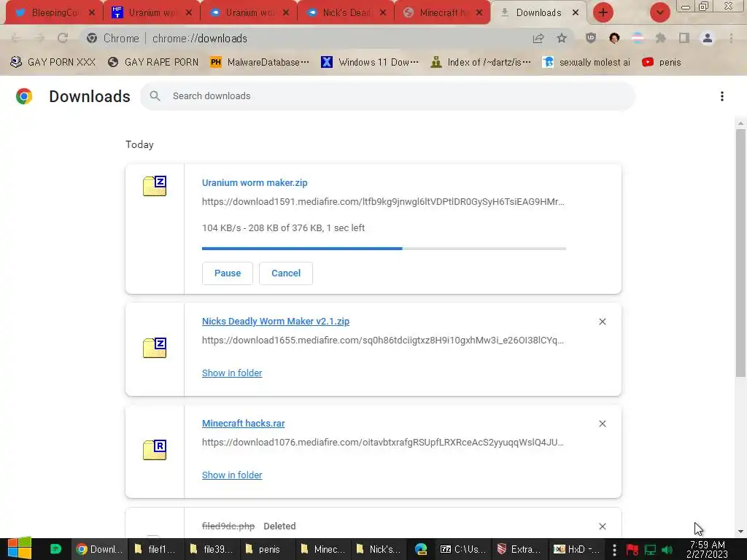Image resolution: width=747 pixels, height=560 pixels.
Task: Show Minecraft hacks.rar in folder
Action: (232, 475)
